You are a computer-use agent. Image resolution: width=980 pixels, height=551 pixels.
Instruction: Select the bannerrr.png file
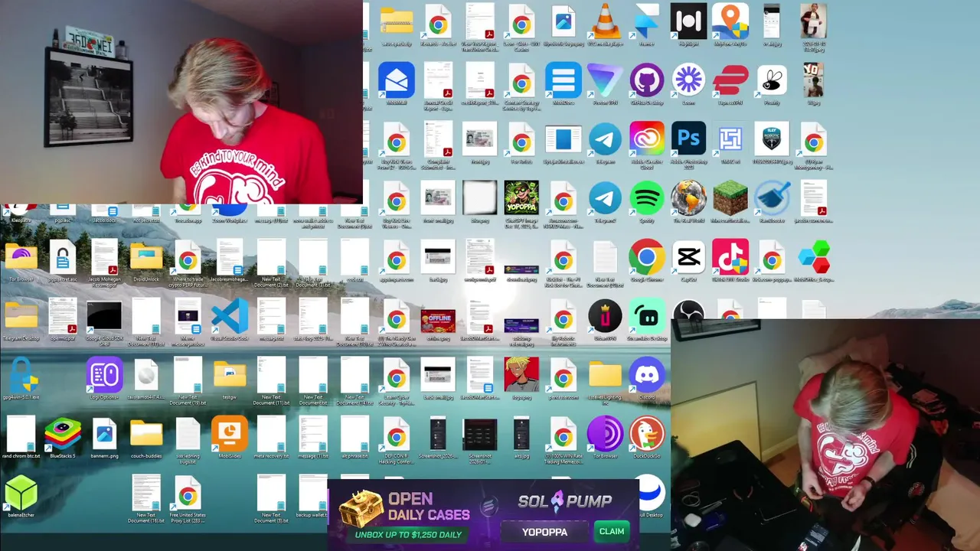104,435
